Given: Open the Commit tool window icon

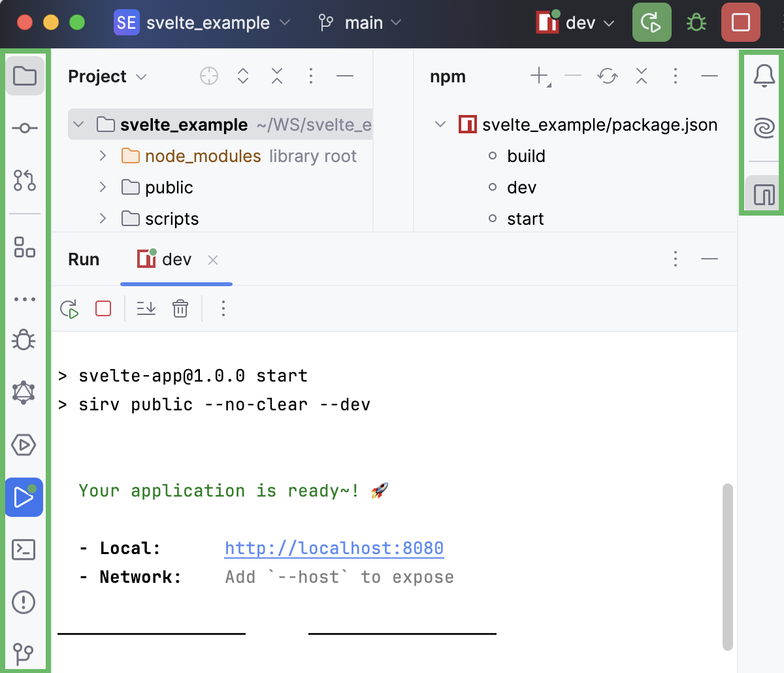Looking at the screenshot, I should coord(24,128).
